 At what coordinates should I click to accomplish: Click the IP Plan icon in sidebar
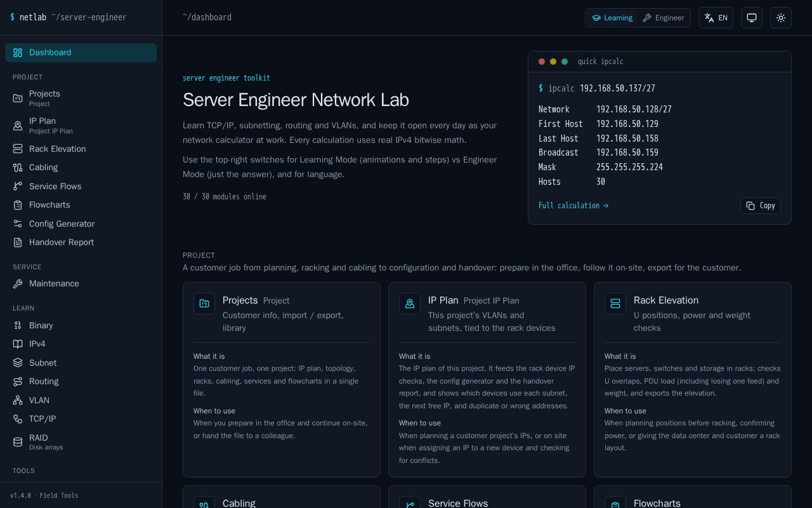click(18, 126)
